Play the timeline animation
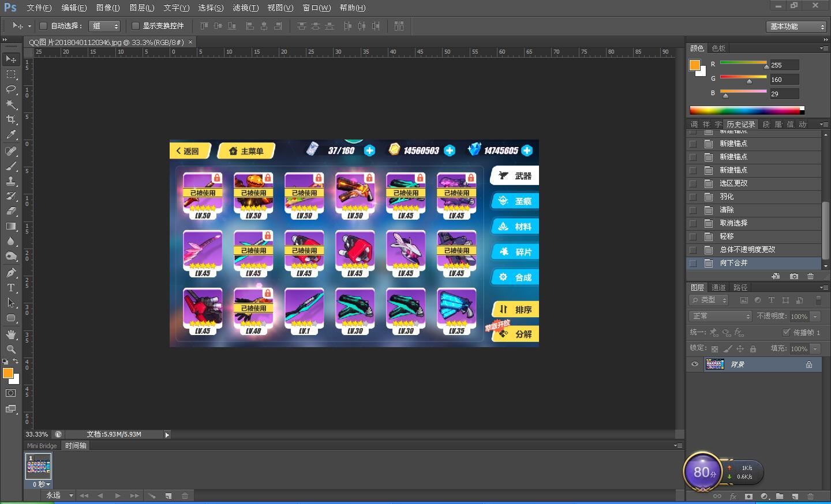This screenshot has width=831, height=504. [x=118, y=495]
